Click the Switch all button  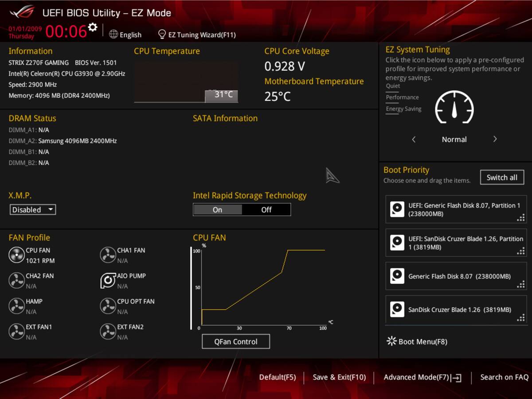[x=502, y=178]
